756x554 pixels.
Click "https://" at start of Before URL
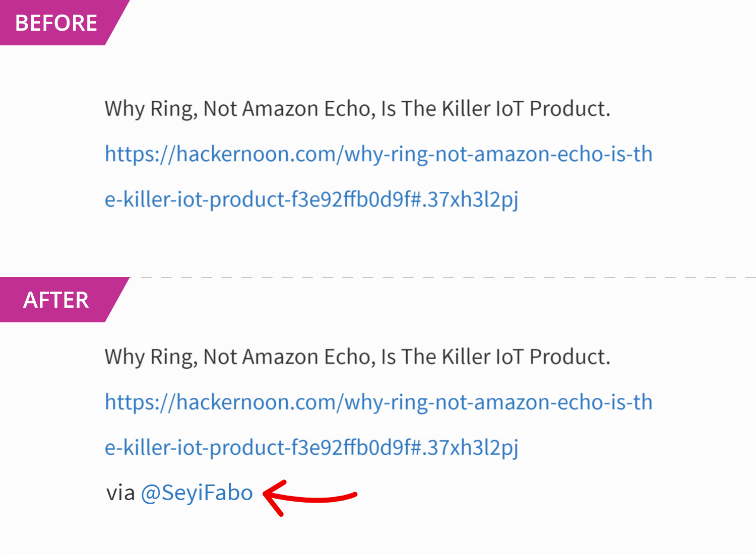click(x=140, y=154)
